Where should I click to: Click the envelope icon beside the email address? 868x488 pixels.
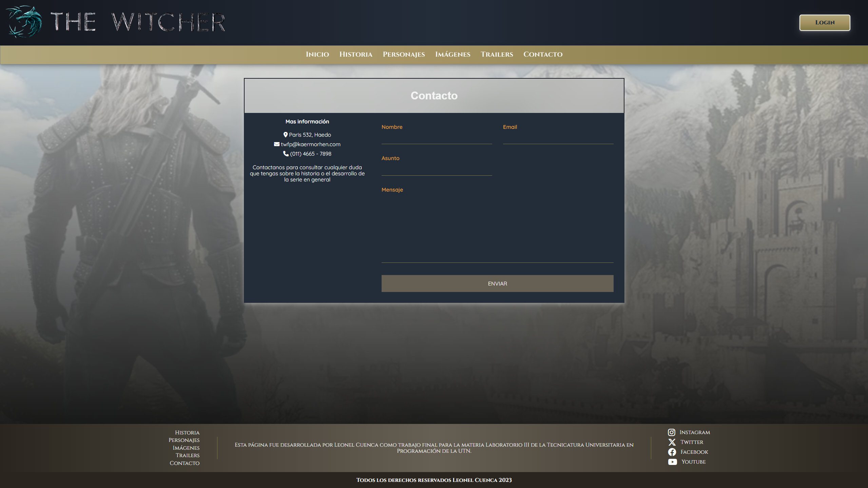pyautogui.click(x=277, y=144)
